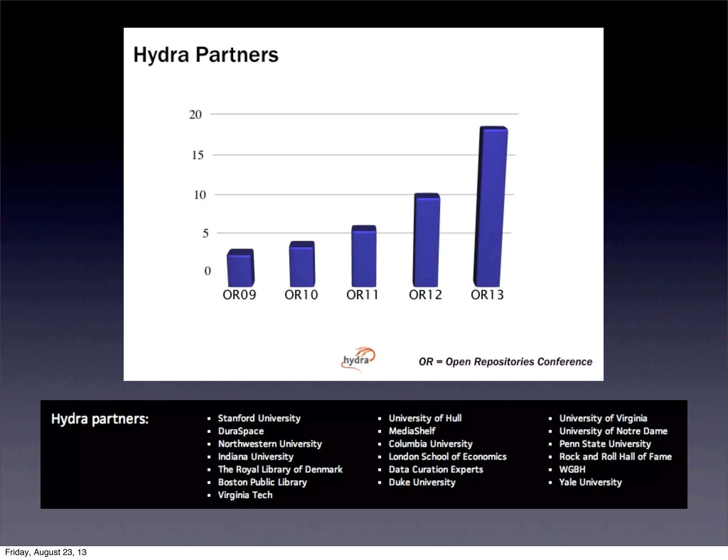Click Rock and Roll Hall of Fame
728x560 pixels.
(x=615, y=457)
